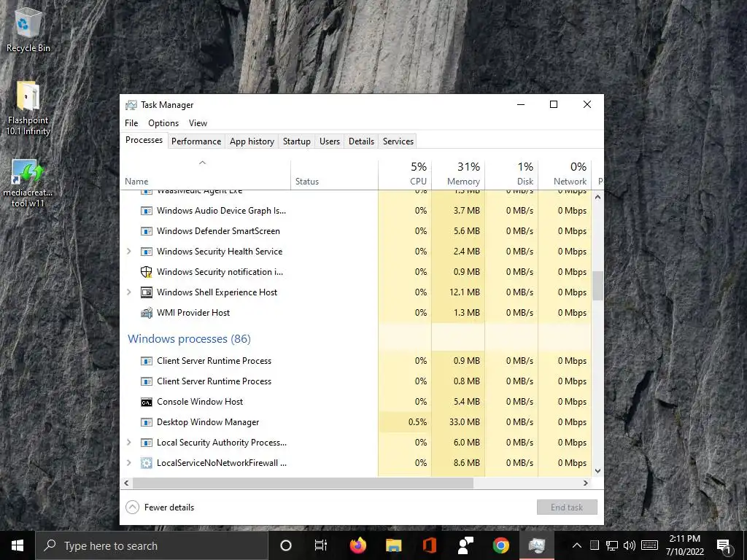Select the mediacreation tool w11 shortcut
Viewport: 747px width, 560px height.
(x=28, y=183)
